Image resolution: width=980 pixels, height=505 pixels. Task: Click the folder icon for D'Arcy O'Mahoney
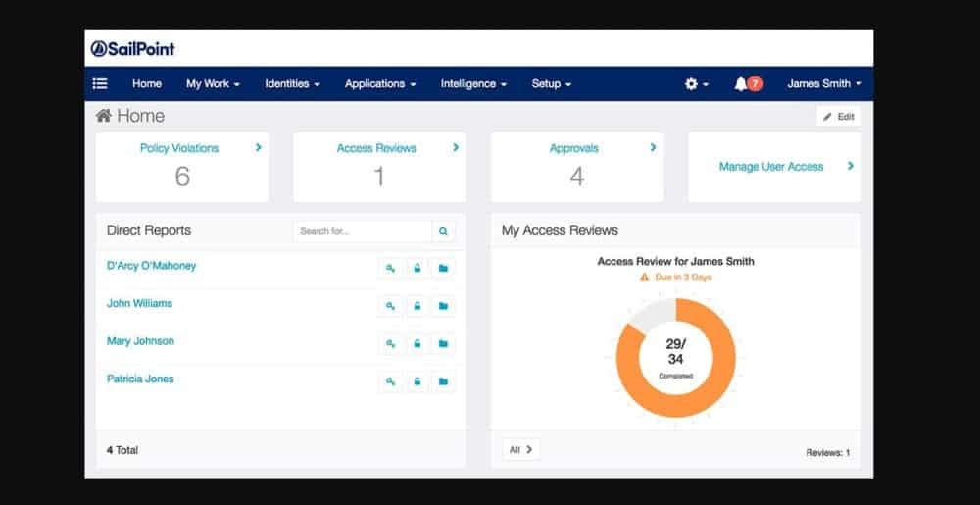click(x=443, y=269)
